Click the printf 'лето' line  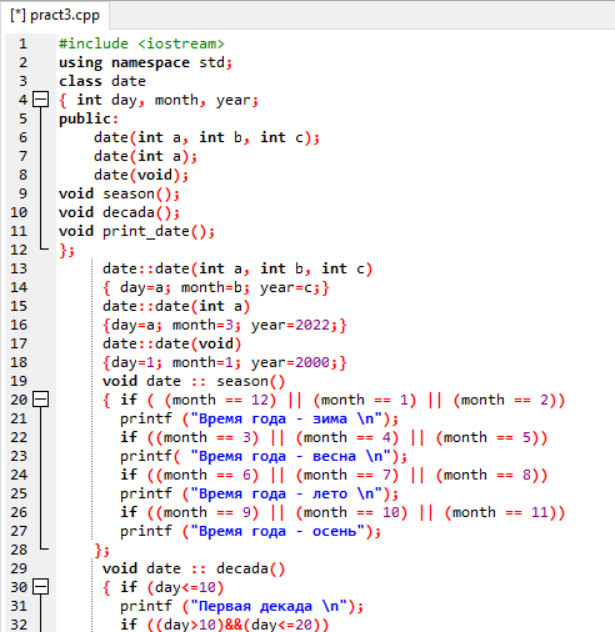(x=259, y=493)
